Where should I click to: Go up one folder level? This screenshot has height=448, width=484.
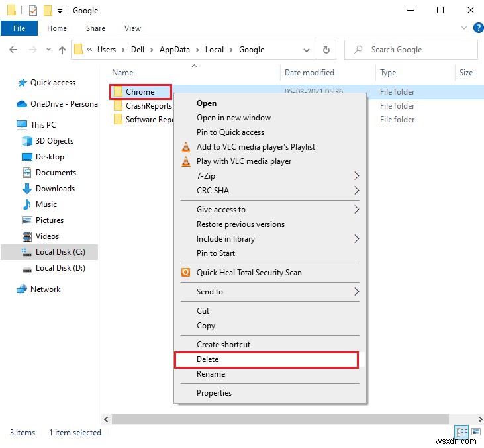tap(62, 50)
